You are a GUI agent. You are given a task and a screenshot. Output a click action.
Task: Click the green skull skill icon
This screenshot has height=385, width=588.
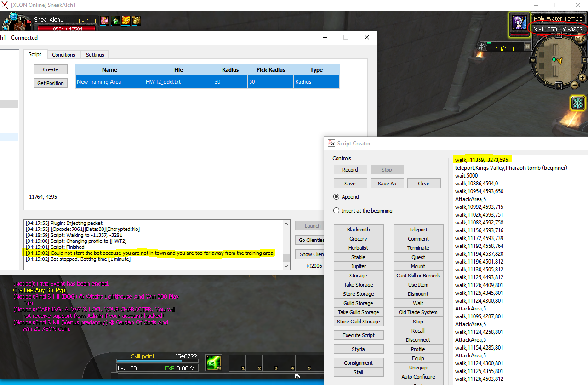[213, 362]
